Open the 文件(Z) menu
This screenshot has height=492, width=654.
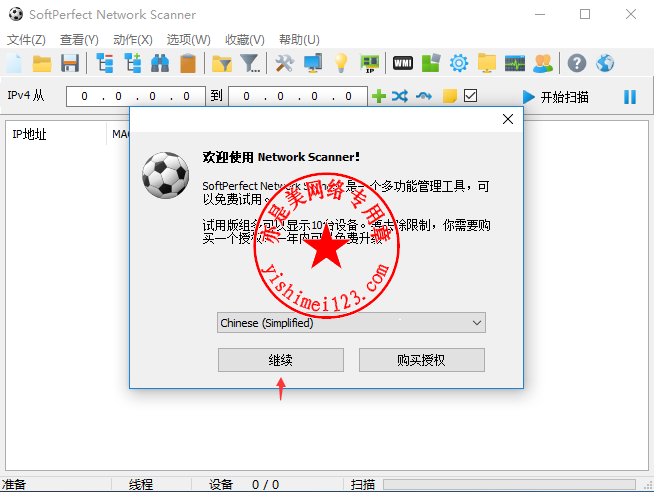click(x=26, y=40)
